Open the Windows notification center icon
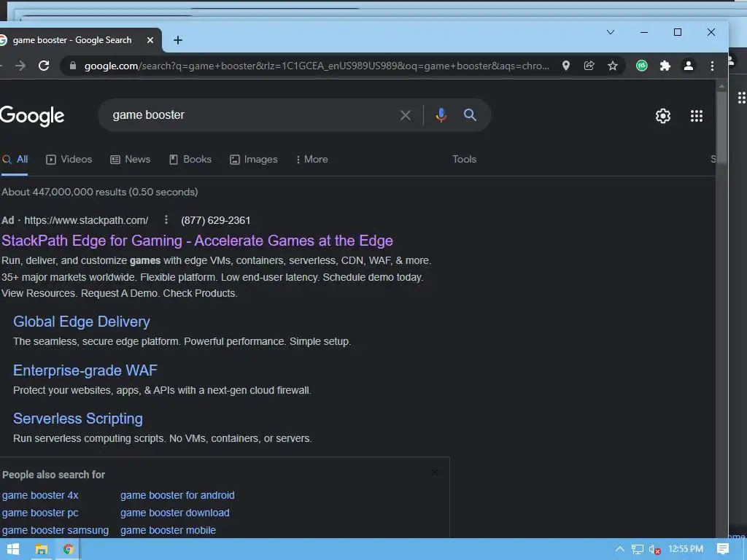 click(723, 549)
